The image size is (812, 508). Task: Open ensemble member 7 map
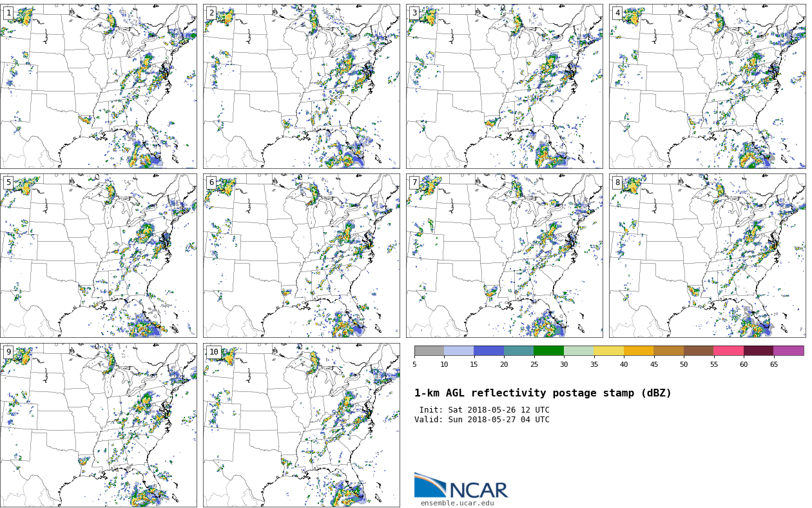(x=504, y=255)
